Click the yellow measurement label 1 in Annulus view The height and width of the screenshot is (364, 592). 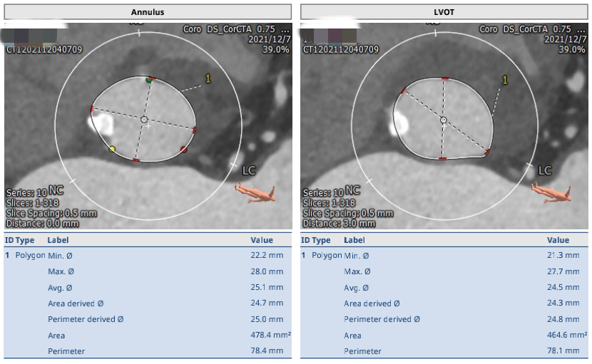click(208, 79)
